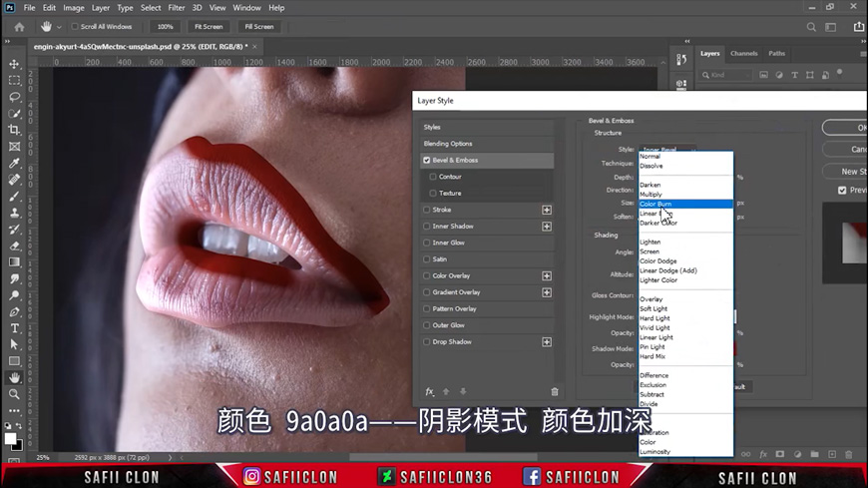Viewport: 868px width, 488px height.
Task: Click the Layer Style preview thumbnail
Action: point(853,243)
